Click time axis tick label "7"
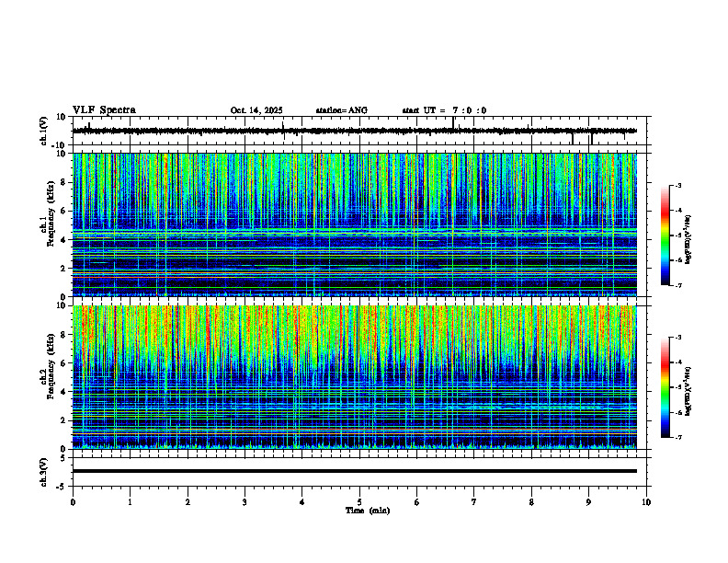The width and height of the screenshot is (728, 563). [474, 502]
